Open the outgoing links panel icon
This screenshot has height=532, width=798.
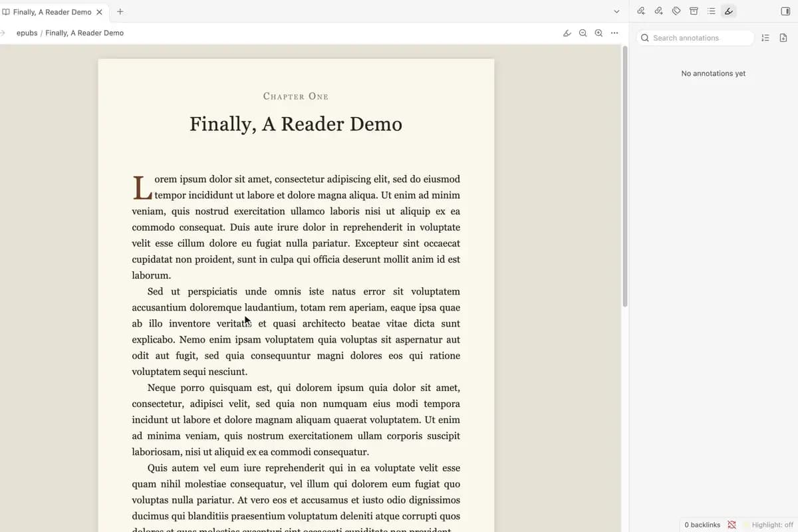click(658, 11)
